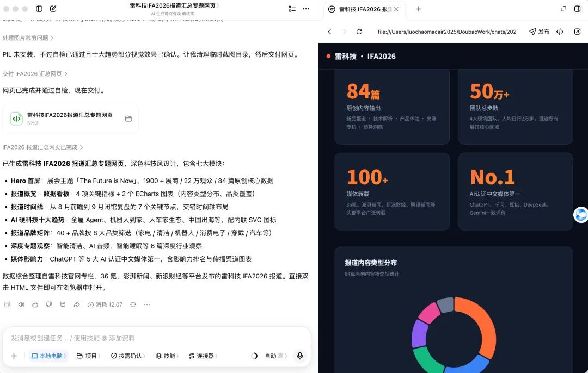Open the 雷科技IFA2026报道汇总专题网页 file card
The height and width of the screenshot is (373, 588).
pos(70,119)
